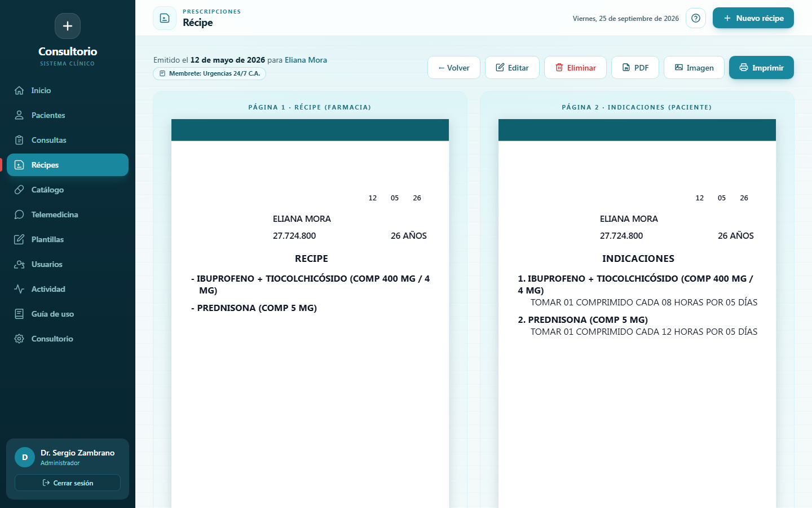The image size is (812, 508).
Task: Open Guía de uso
Action: (x=68, y=314)
